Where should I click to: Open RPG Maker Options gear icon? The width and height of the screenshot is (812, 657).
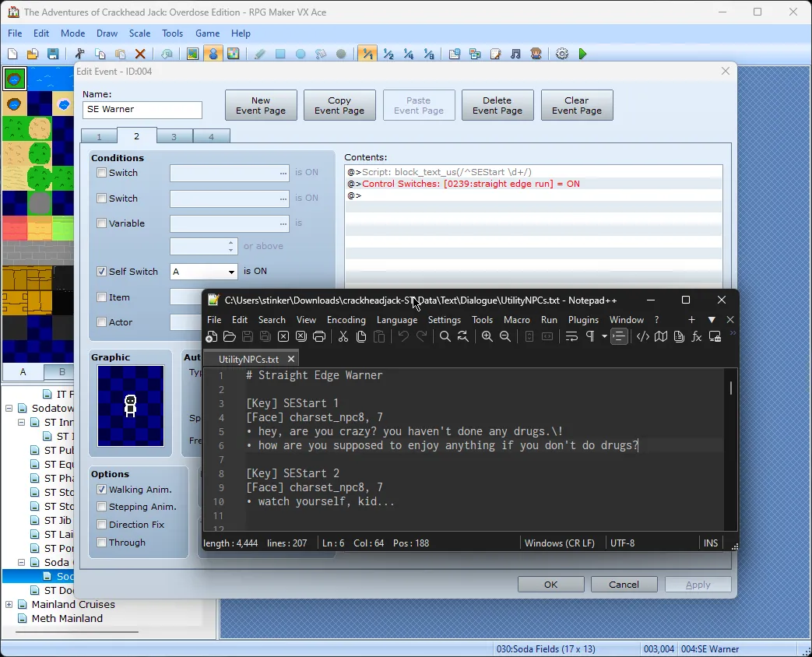click(x=562, y=54)
